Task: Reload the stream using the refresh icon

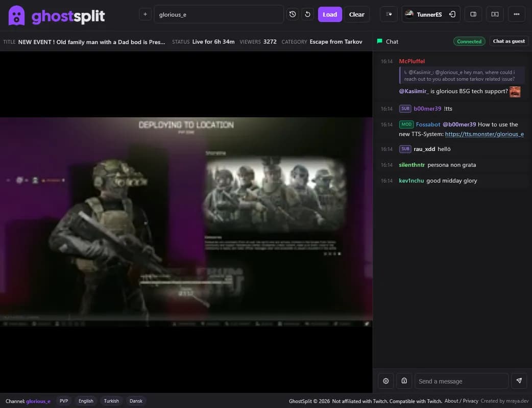Action: pyautogui.click(x=307, y=14)
